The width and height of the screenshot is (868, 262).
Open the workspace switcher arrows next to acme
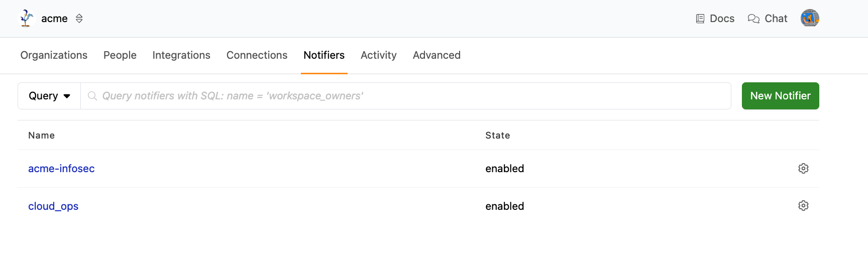pyautogui.click(x=79, y=19)
